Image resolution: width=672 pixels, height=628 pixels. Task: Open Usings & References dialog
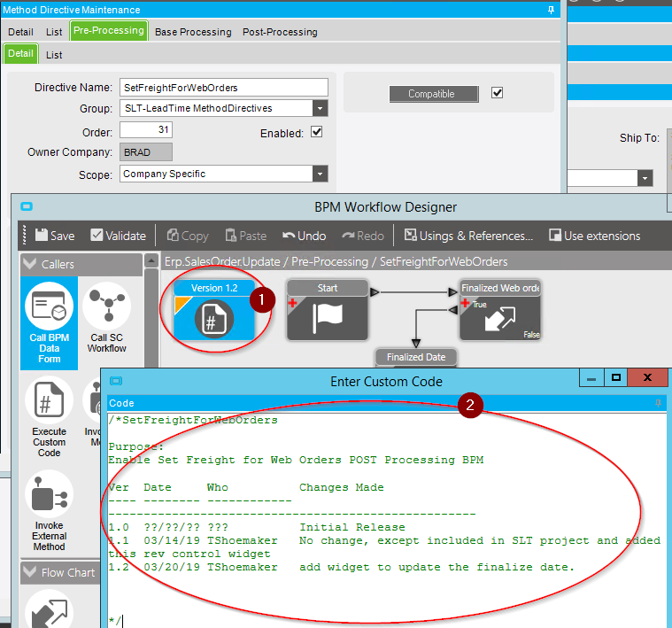tap(469, 236)
